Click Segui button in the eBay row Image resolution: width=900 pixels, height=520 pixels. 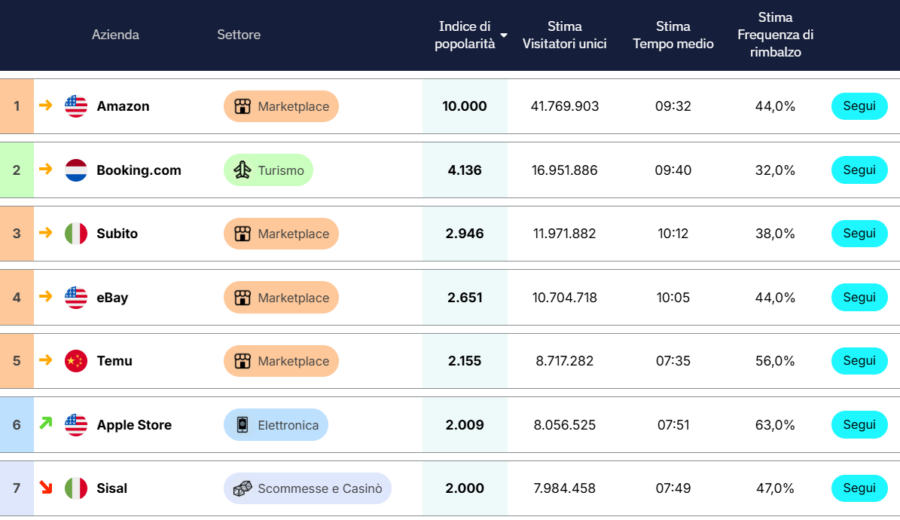[x=859, y=297]
